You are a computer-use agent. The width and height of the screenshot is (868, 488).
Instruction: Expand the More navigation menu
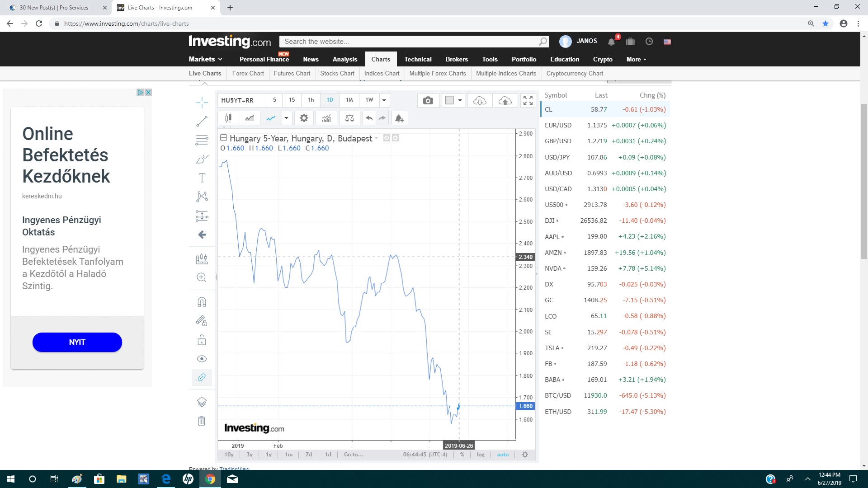tap(636, 59)
